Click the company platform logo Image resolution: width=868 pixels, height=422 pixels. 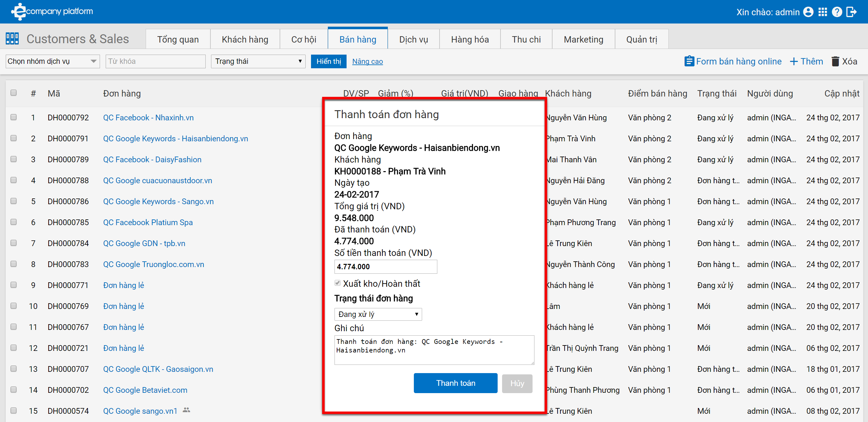pos(52,11)
